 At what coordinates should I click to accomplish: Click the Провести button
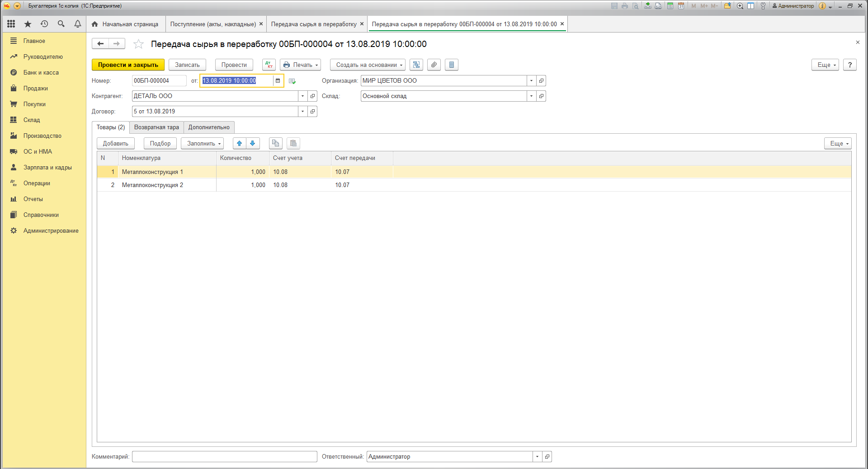tap(234, 65)
